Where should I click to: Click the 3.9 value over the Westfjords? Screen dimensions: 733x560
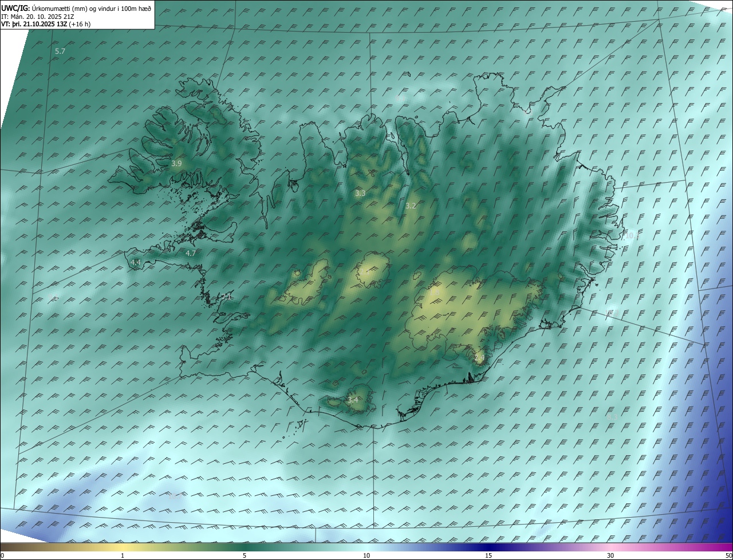tap(176, 164)
